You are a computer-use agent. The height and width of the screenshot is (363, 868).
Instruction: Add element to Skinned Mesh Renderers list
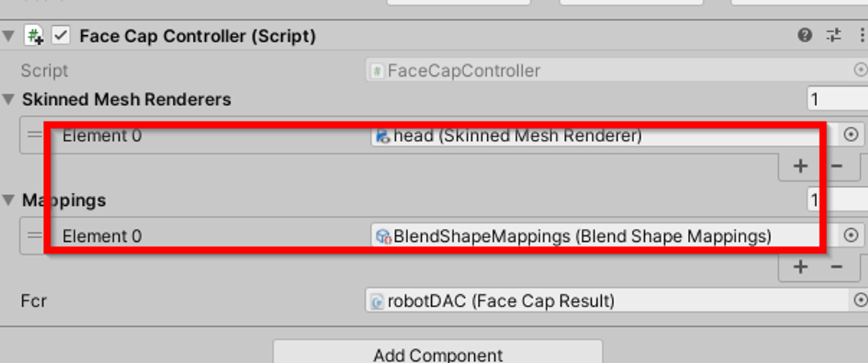pos(800,166)
